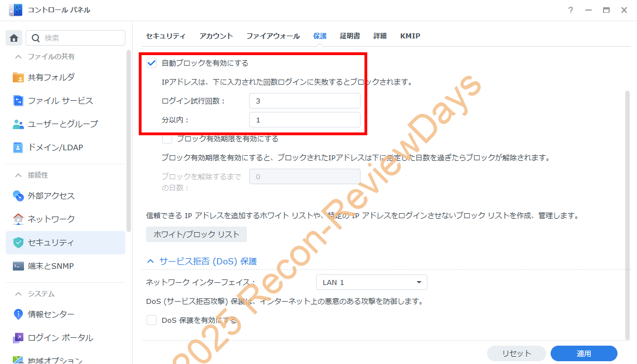Open ドメイン/LDAP icon
637x364 pixels.
(x=18, y=147)
